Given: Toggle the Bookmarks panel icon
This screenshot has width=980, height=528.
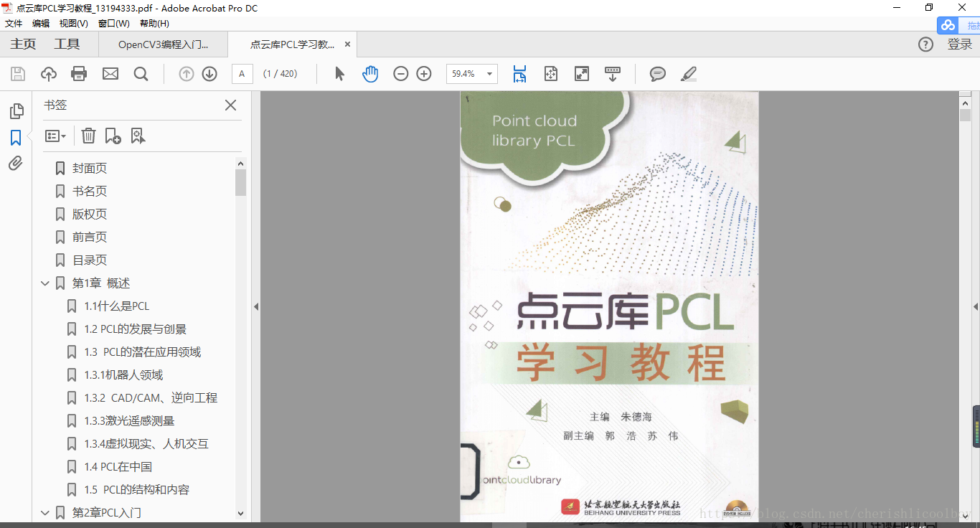Looking at the screenshot, I should coord(16,138).
